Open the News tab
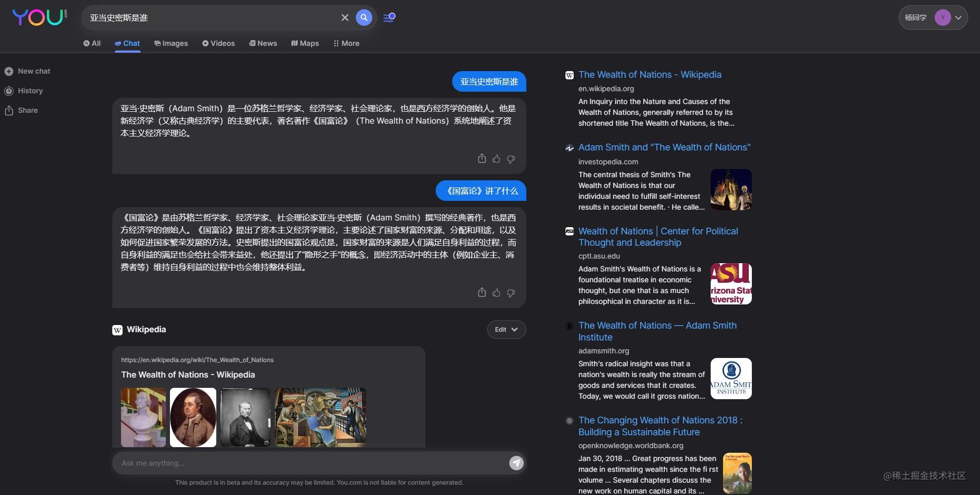 [x=263, y=43]
